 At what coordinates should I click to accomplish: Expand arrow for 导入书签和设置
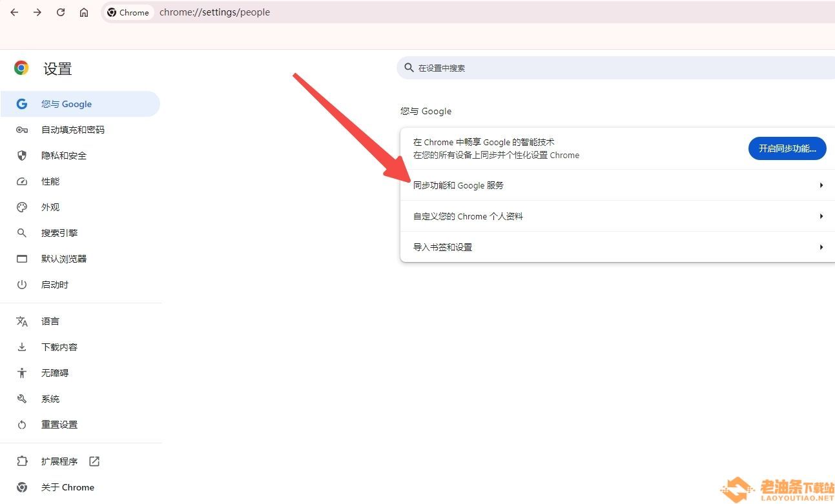click(821, 247)
